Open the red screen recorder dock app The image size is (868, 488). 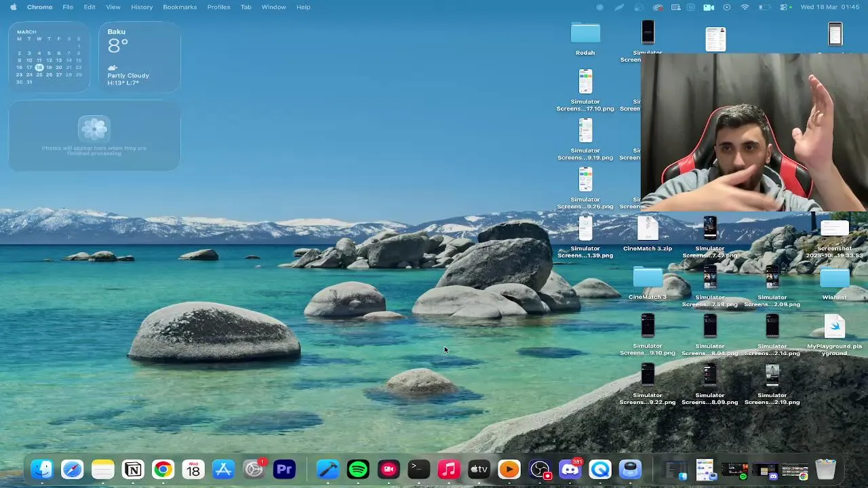[x=389, y=469]
